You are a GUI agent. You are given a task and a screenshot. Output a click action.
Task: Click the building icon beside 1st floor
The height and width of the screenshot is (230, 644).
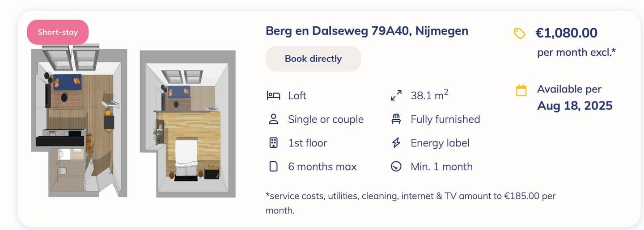273,143
